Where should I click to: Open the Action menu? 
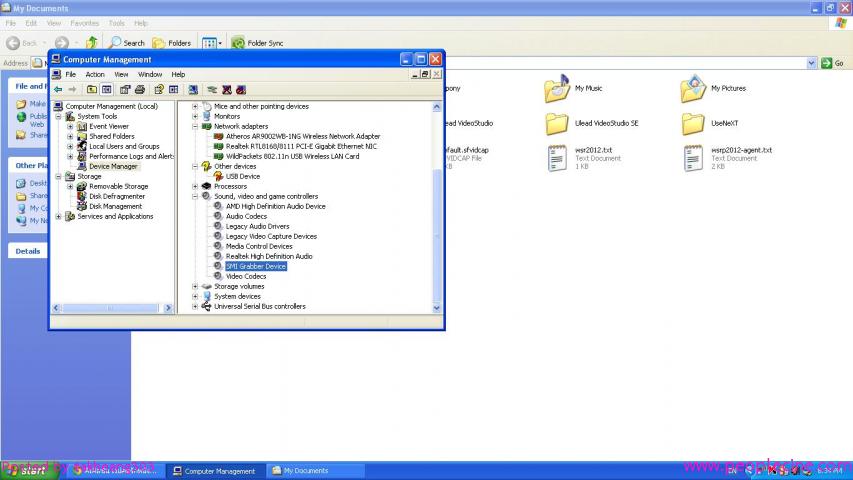[95, 75]
